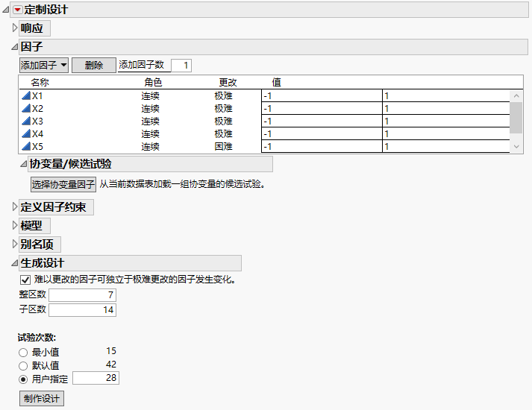
Task: Click the factor list scroll up arrow
Action: (516, 96)
